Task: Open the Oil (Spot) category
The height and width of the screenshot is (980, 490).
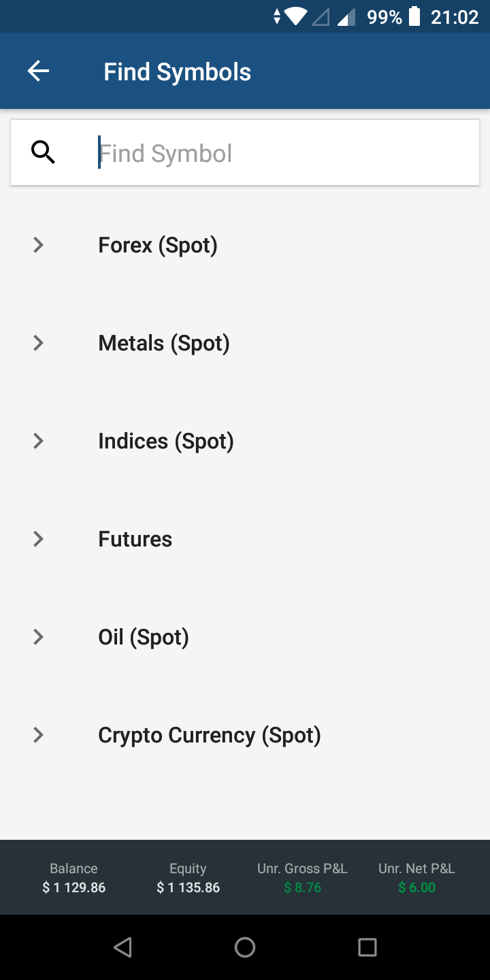Action: pos(144,637)
